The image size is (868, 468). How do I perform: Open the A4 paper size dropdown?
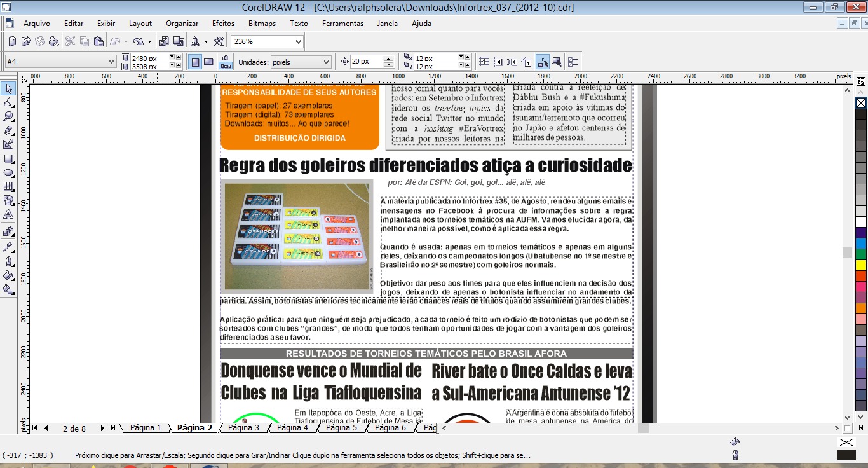111,62
